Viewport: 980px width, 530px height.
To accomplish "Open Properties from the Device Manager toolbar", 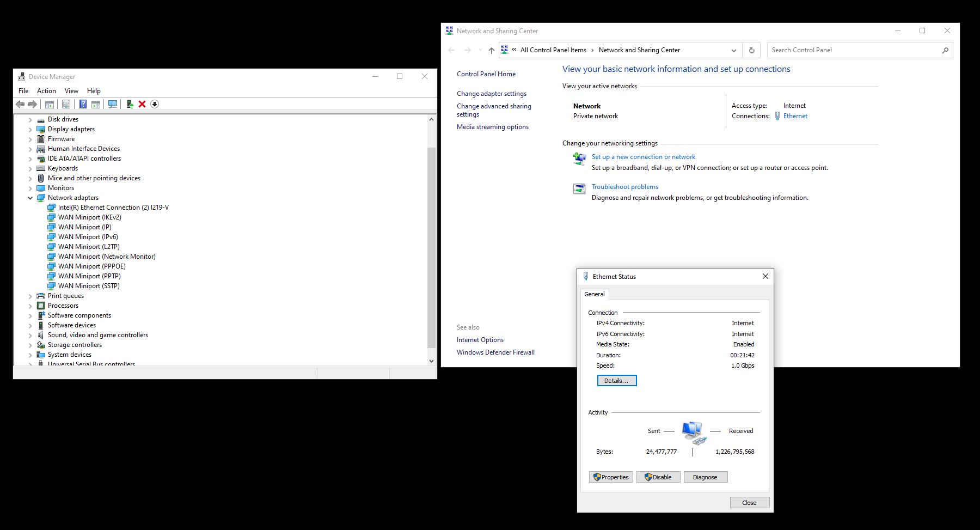I will pyautogui.click(x=66, y=104).
